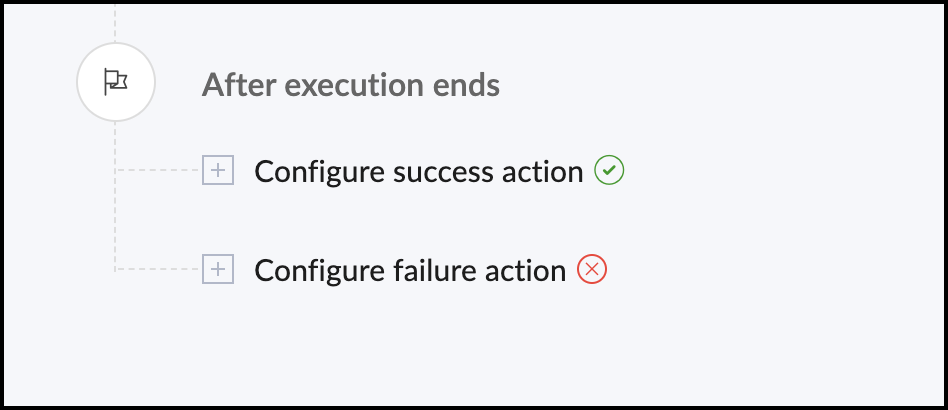Click the circular After execution ends node
This screenshot has height=410, width=948.
[x=115, y=82]
